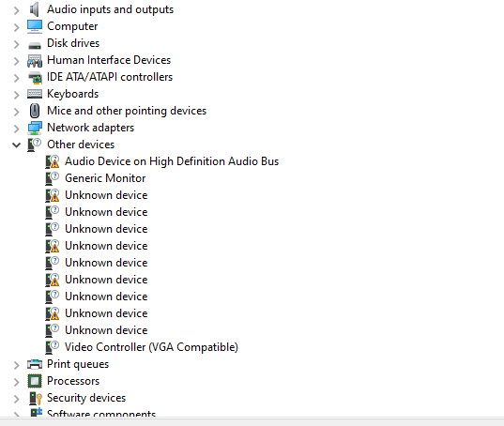This screenshot has height=426, width=504.
Task: Collapse the Other devices category
Action: 16,145
